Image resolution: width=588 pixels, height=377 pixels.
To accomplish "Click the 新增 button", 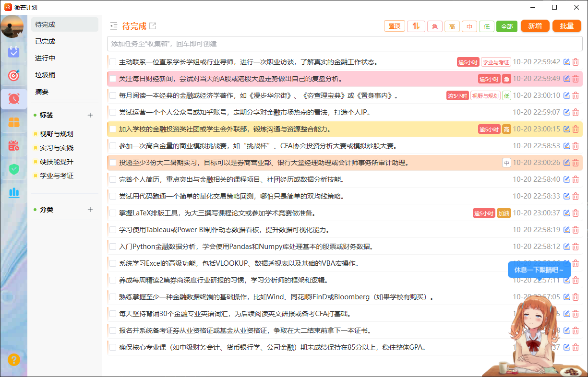I will tap(535, 26).
